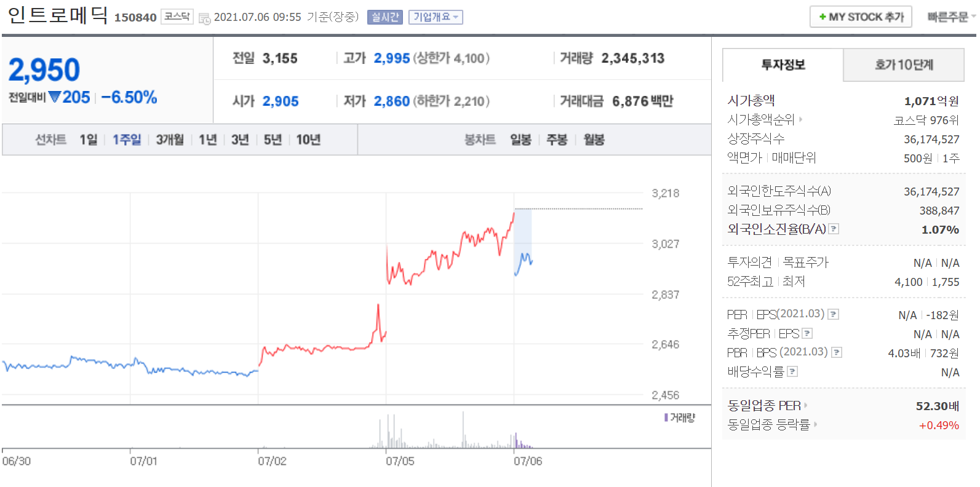Click the 07/06 date marker on chart axis
The width and height of the screenshot is (980, 487).
(528, 461)
